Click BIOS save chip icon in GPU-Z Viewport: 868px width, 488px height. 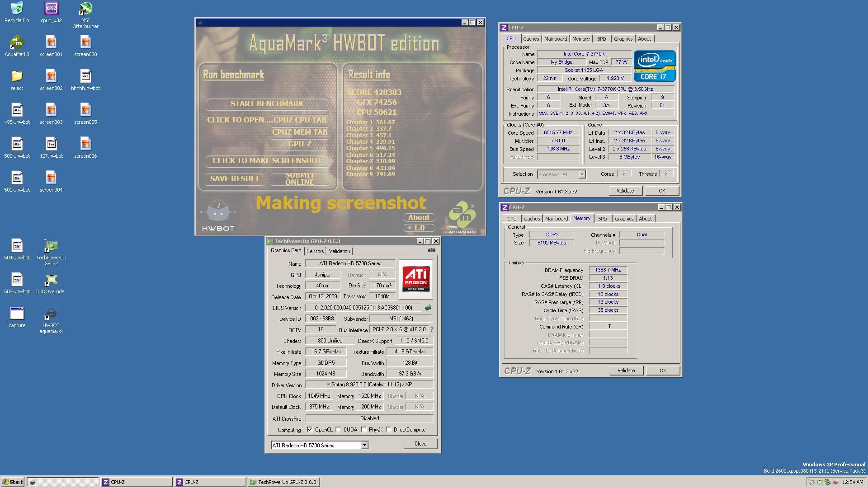(x=428, y=308)
